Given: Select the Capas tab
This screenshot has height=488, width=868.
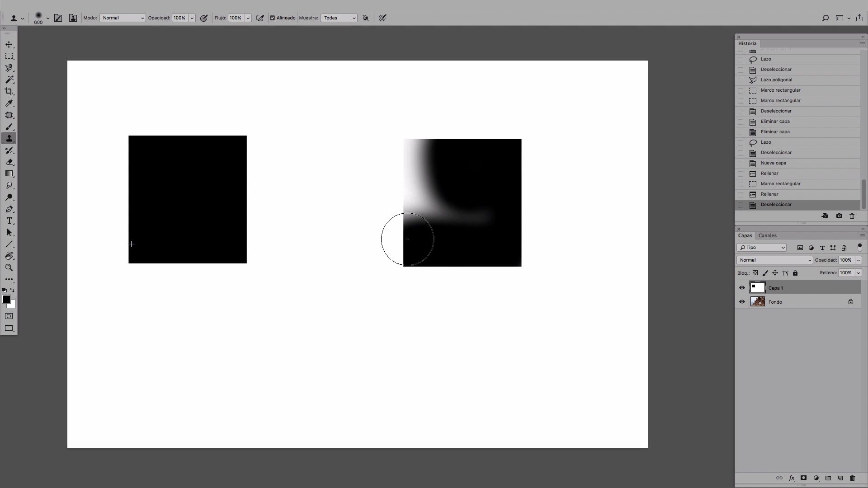Looking at the screenshot, I should tap(745, 235).
